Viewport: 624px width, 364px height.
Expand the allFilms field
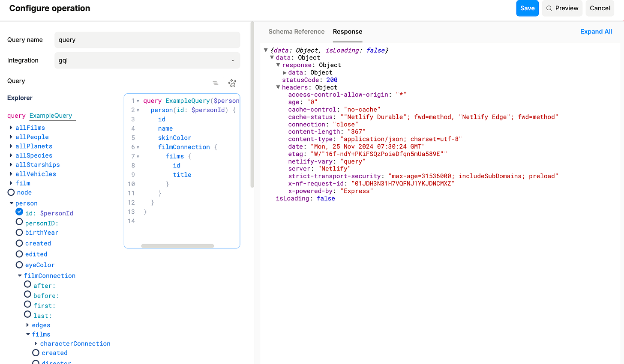[11, 128]
